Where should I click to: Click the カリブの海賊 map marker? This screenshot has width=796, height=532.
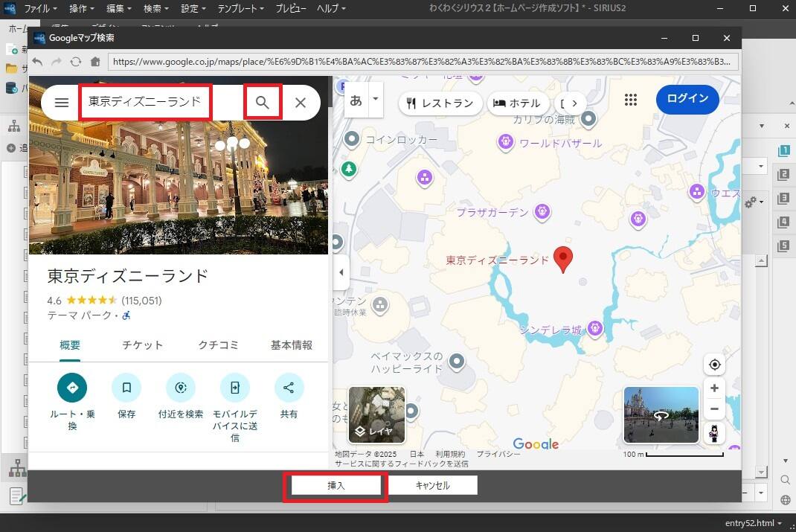pos(588,119)
